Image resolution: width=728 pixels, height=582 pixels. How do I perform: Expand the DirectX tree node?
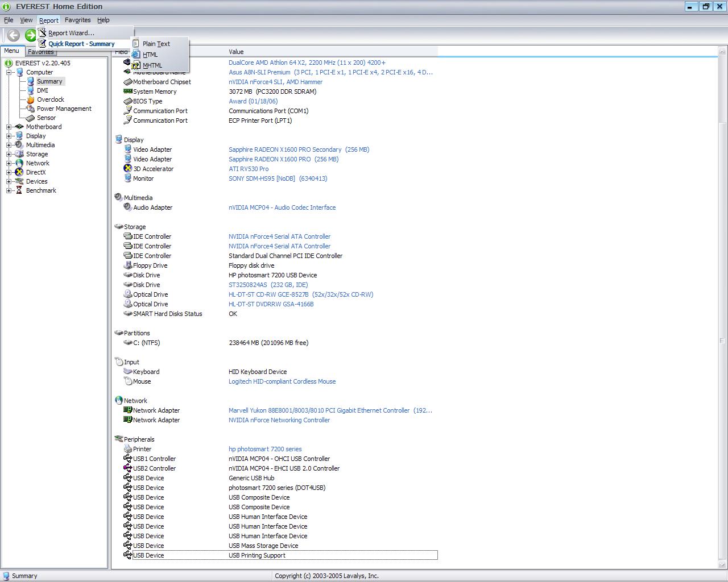pos(9,172)
